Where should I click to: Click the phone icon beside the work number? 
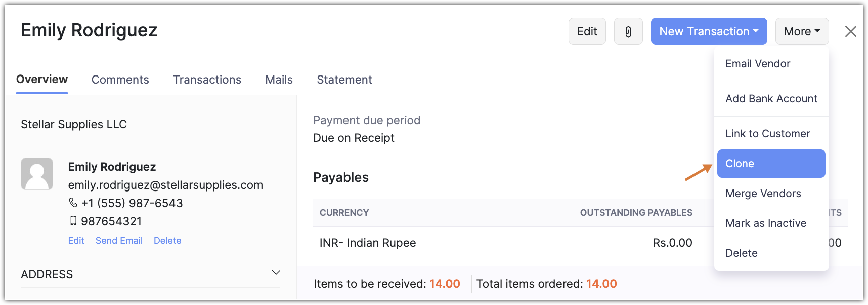click(x=73, y=203)
